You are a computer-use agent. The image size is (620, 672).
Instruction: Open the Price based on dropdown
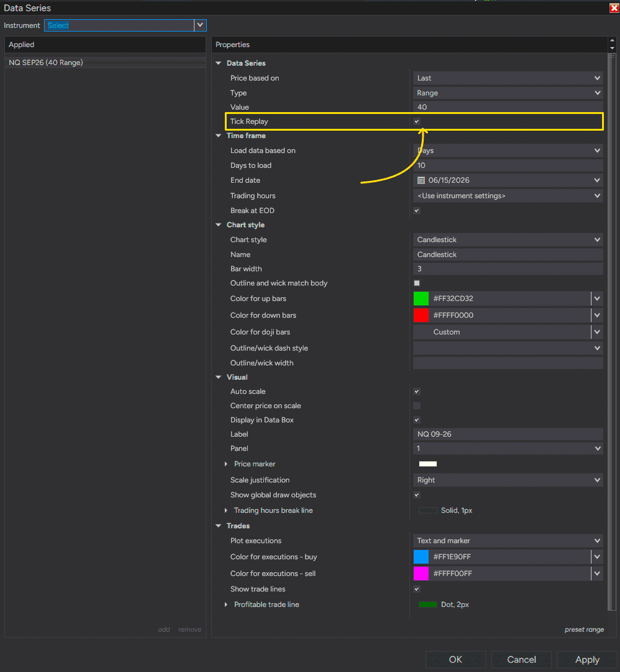click(508, 78)
